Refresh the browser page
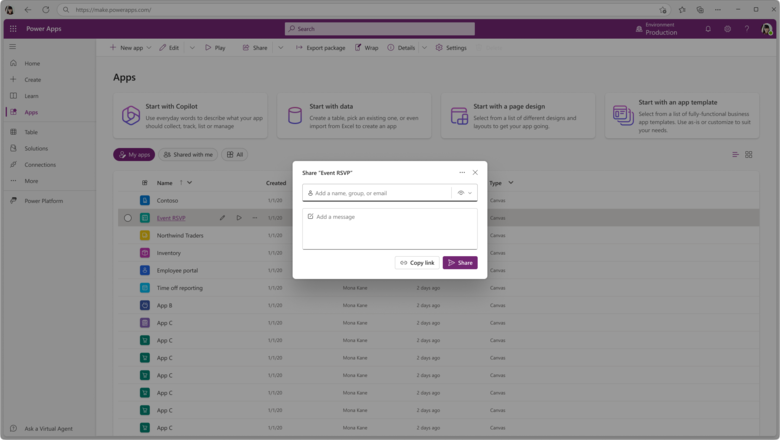The height and width of the screenshot is (440, 780). 46,9
